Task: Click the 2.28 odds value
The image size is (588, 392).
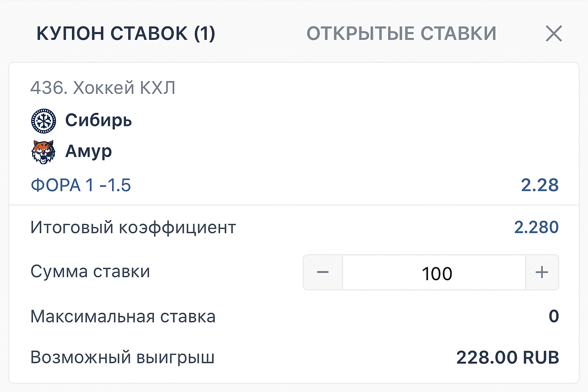Action: [x=539, y=185]
